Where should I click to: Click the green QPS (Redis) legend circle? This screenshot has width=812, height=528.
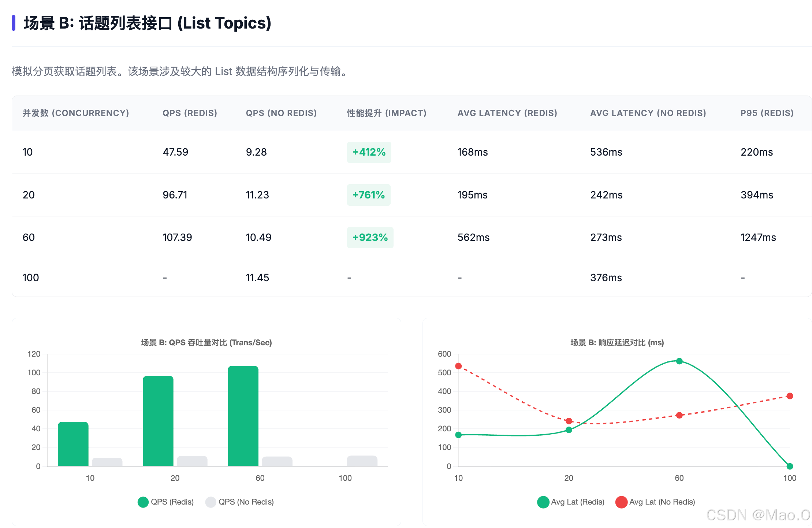143,502
